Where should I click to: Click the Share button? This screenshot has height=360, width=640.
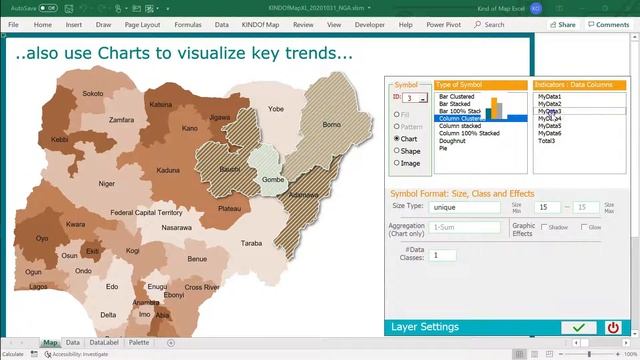coord(563,24)
